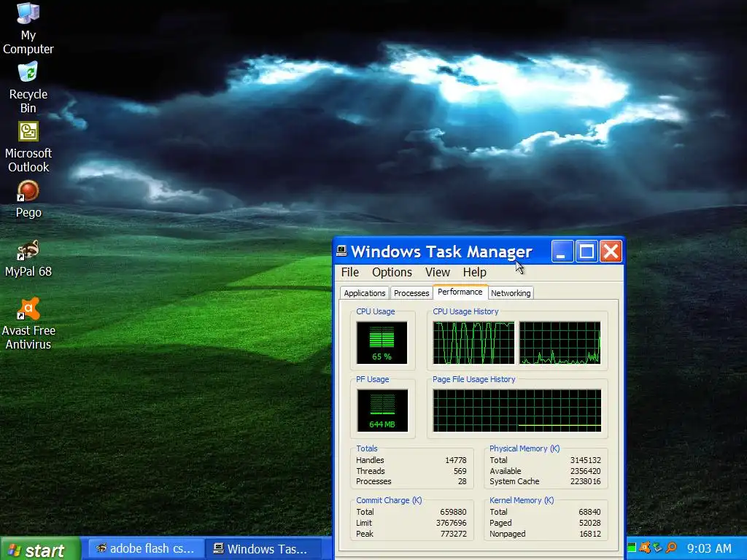This screenshot has height=560, width=747.
Task: Click Kernel Memory Paged value 52028
Action: 589,523
